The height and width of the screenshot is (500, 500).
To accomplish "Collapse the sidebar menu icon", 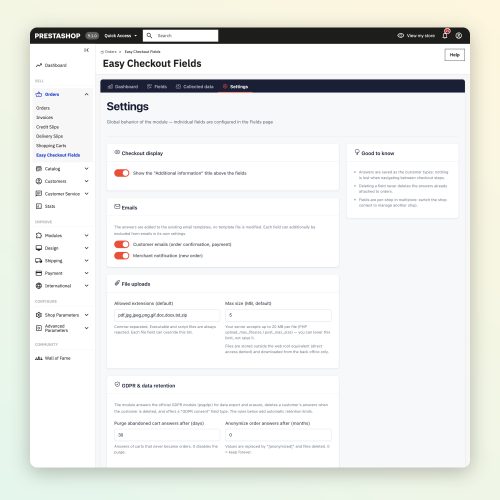I will click(x=86, y=50).
